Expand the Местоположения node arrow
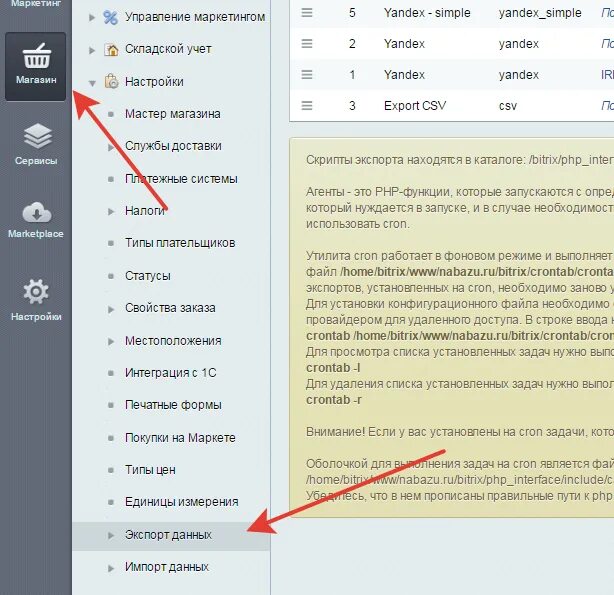 [111, 342]
